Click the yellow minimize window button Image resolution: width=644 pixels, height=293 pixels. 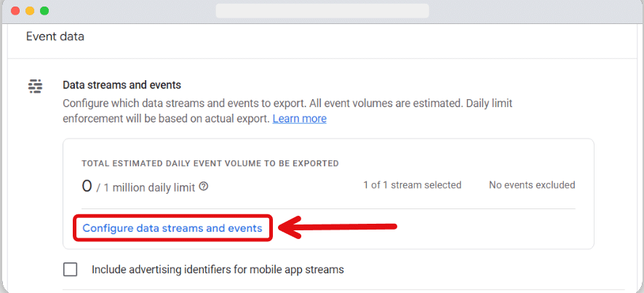pos(30,11)
